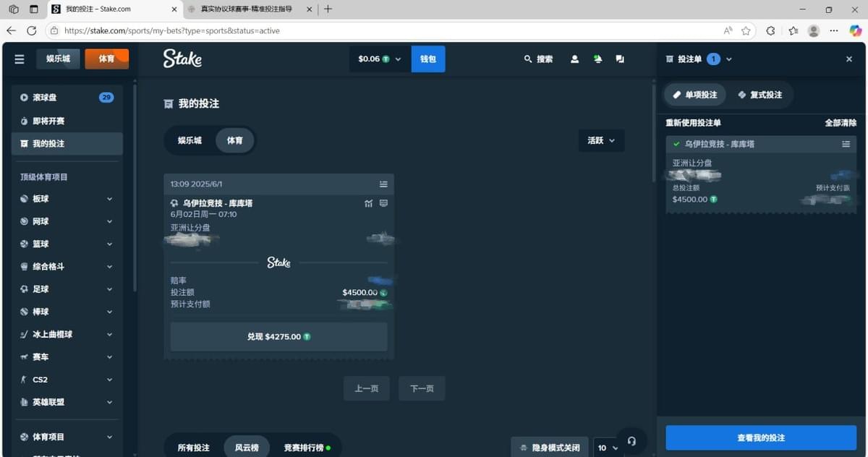Open bet card options list icon
This screenshot has height=457, width=868.
pyautogui.click(x=383, y=184)
